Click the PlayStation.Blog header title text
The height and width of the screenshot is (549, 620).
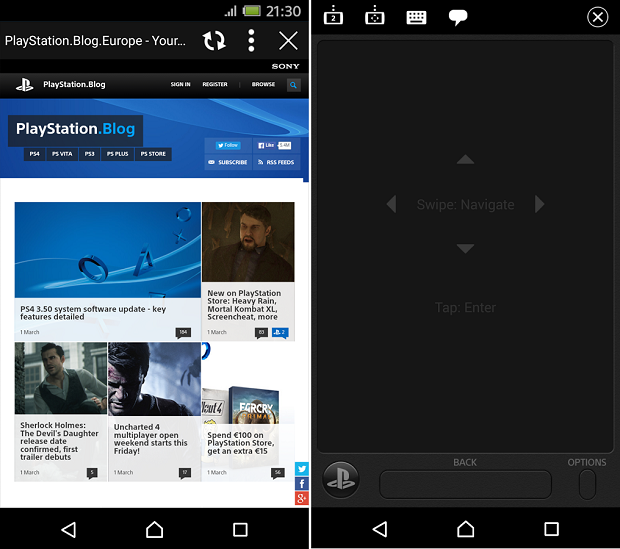pyautogui.click(x=74, y=84)
